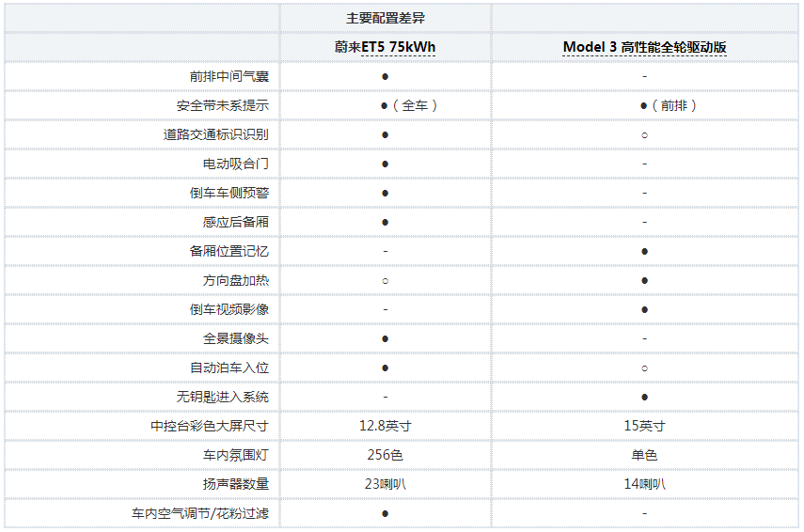Select the 电动吸合门 row label
This screenshot has height=532, width=804.
[x=236, y=164]
